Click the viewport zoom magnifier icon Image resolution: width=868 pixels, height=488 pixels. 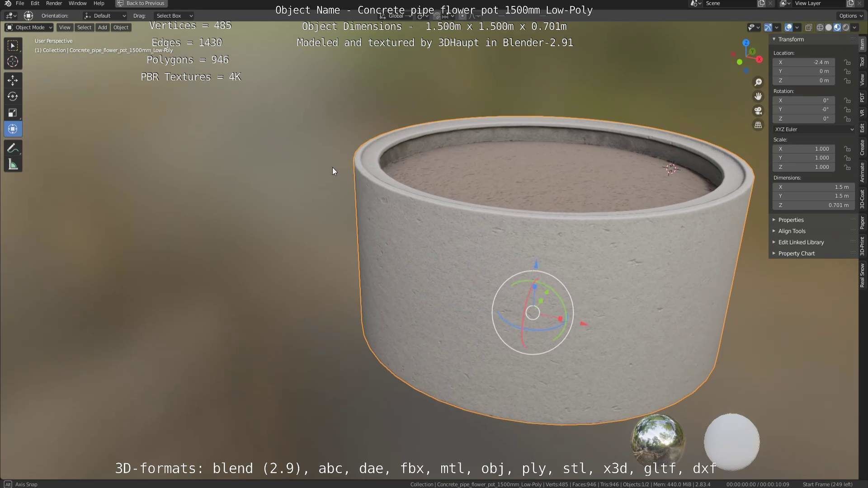click(x=758, y=82)
